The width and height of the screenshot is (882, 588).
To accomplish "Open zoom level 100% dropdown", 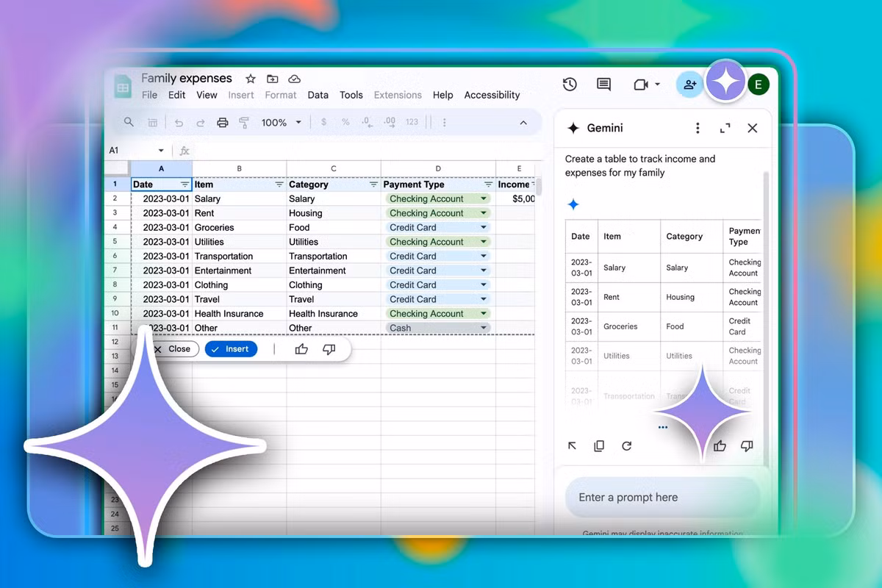I will click(282, 123).
